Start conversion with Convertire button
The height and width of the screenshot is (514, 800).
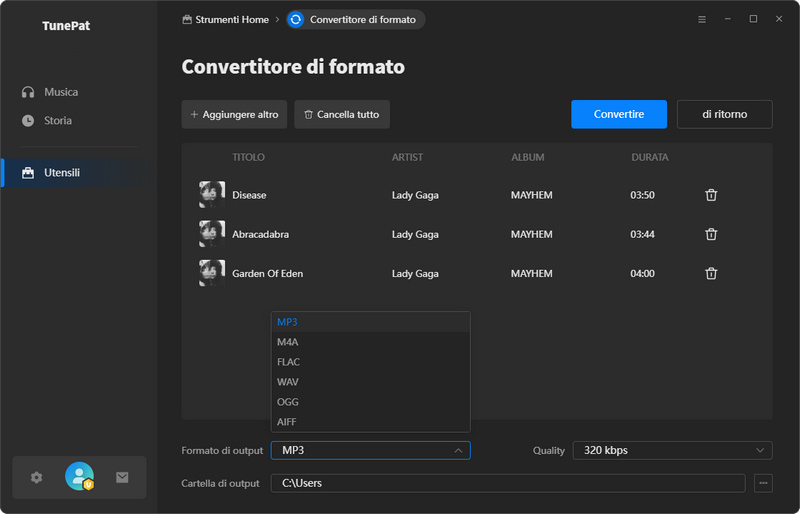[619, 114]
